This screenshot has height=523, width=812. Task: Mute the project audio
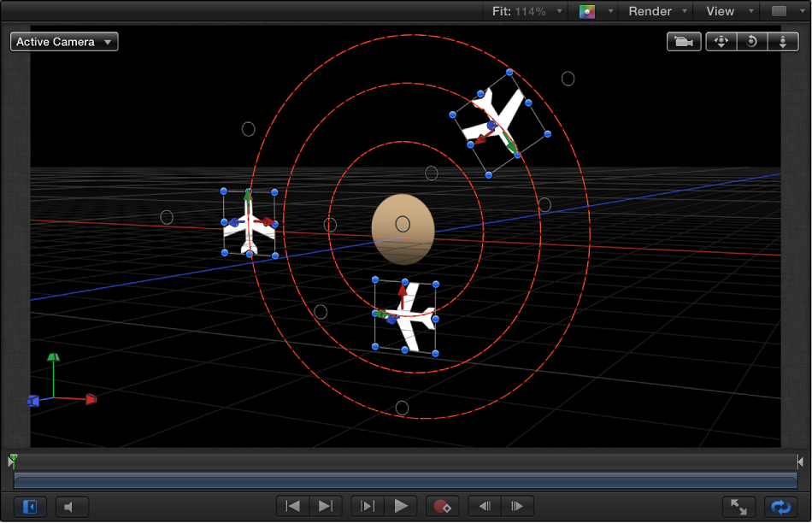point(72,506)
